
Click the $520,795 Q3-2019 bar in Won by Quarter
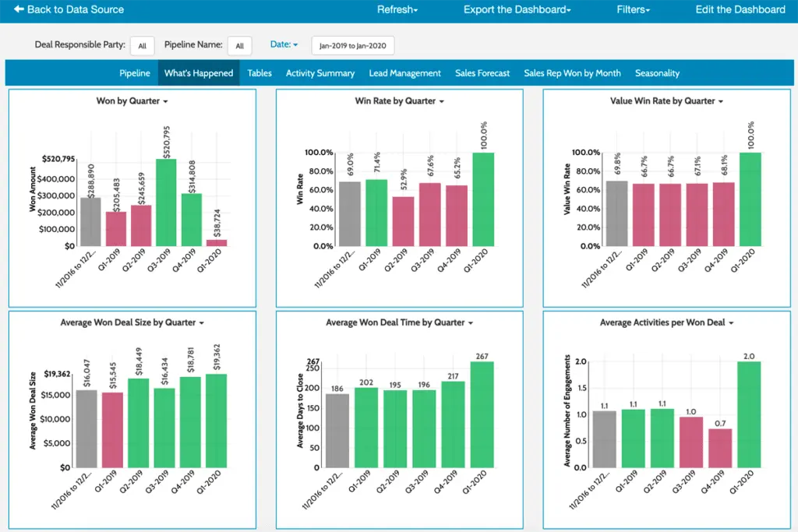(167, 203)
